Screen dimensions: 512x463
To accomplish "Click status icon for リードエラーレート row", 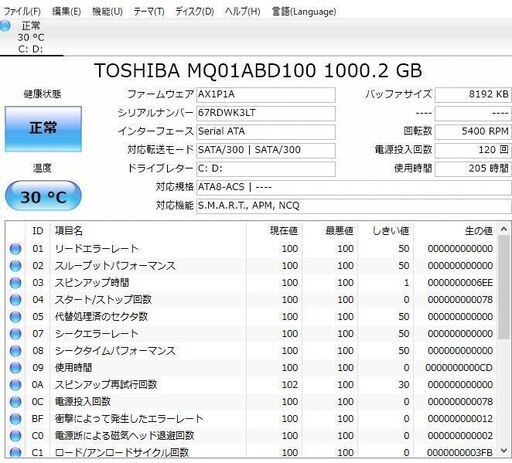I will click(15, 249).
